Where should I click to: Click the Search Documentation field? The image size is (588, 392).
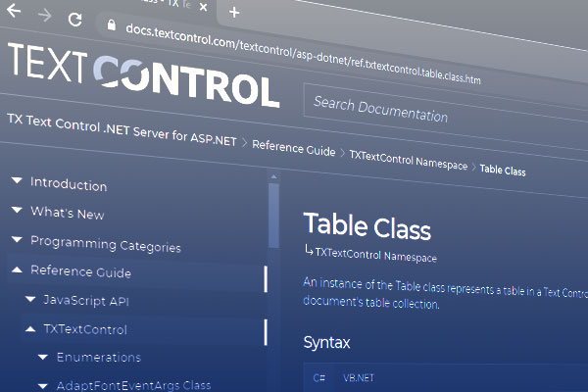tap(446, 111)
